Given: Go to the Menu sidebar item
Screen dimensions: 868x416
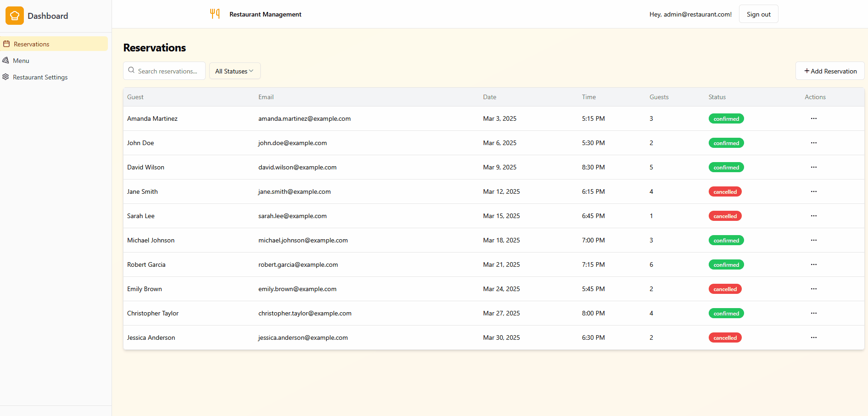Looking at the screenshot, I should (x=21, y=61).
